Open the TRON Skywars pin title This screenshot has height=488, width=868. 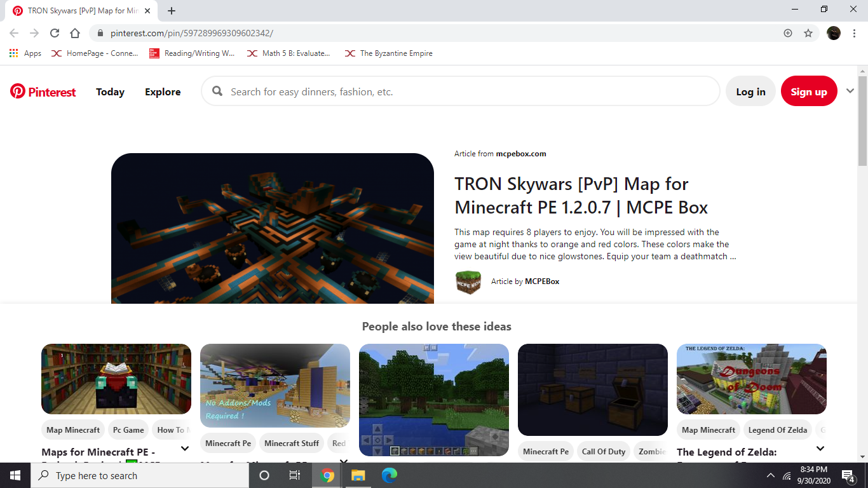click(x=581, y=196)
